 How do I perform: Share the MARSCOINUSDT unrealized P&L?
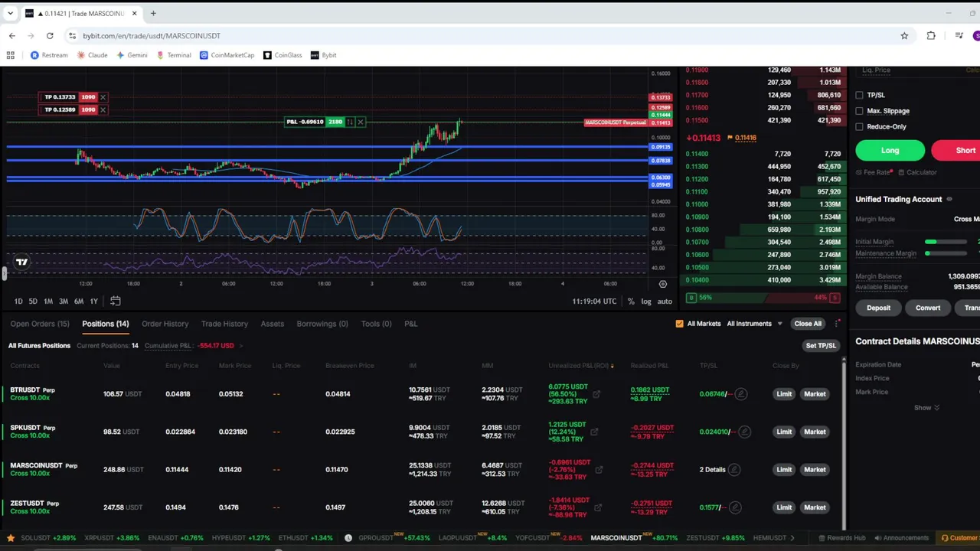click(x=599, y=470)
